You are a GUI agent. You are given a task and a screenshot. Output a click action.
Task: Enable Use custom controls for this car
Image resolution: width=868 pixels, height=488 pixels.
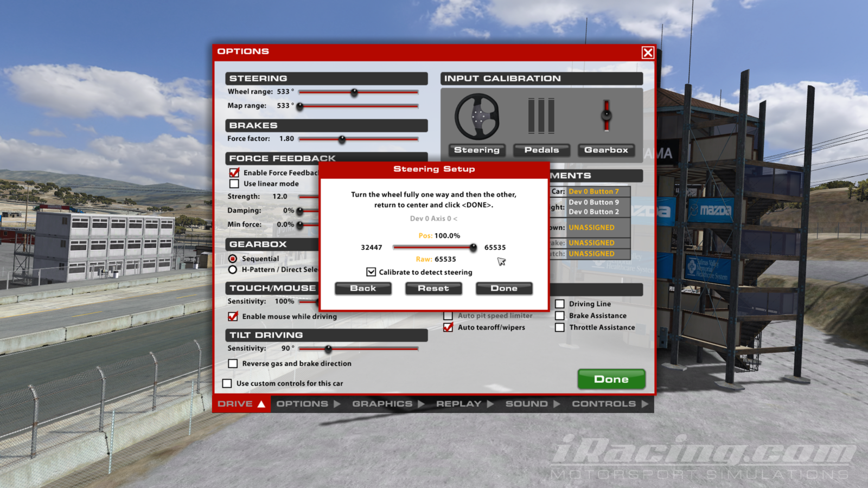(x=227, y=383)
